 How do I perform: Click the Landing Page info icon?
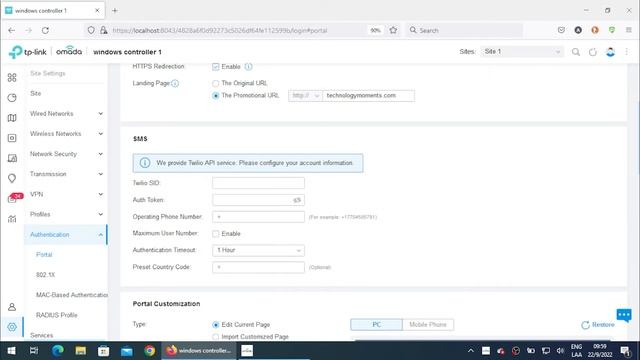point(175,83)
